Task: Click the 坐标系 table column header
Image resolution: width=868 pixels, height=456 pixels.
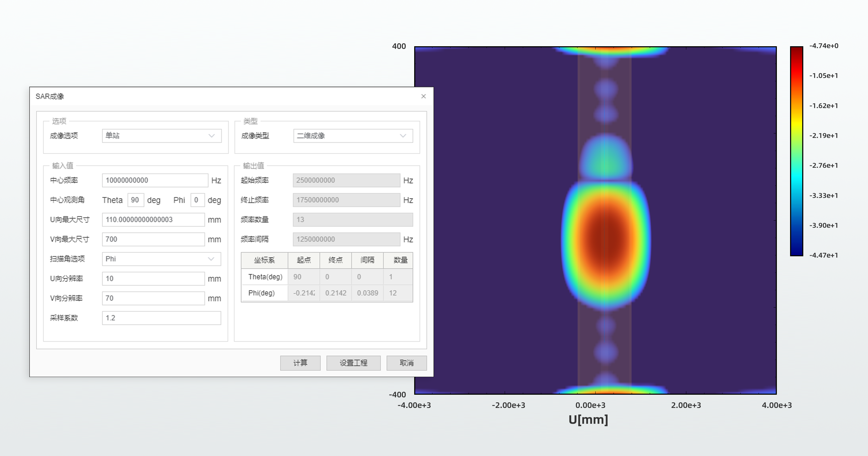Action: tap(264, 260)
